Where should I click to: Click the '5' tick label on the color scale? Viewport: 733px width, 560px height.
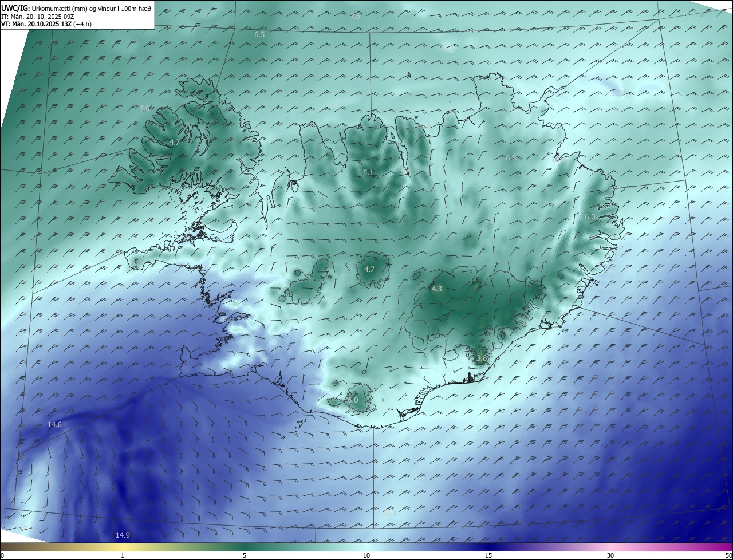(x=245, y=555)
